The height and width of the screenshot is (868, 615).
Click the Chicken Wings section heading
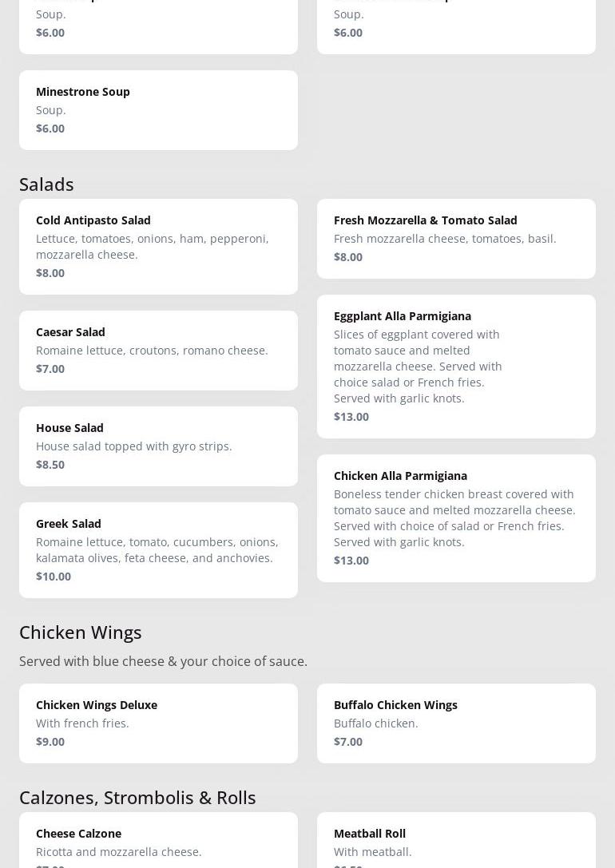coord(80,632)
